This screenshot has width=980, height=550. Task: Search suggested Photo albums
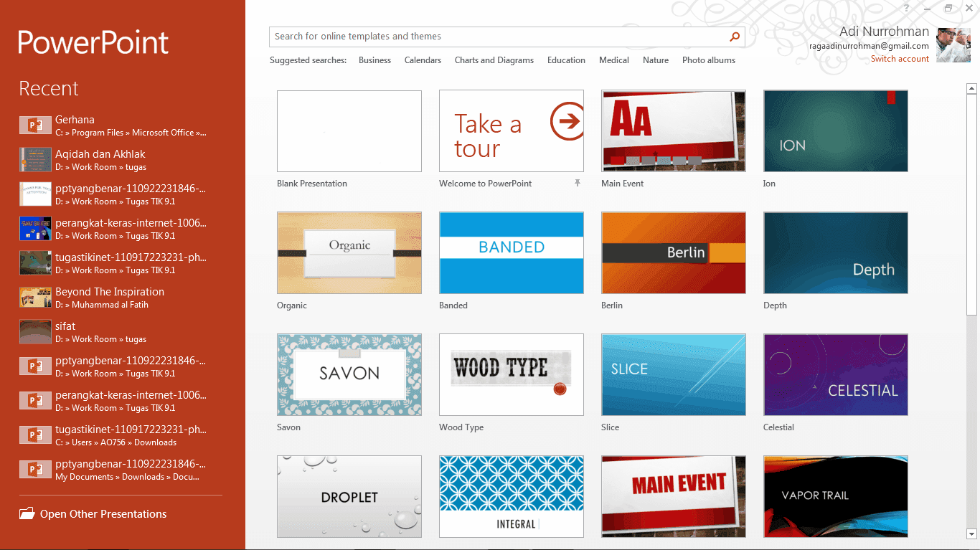tap(709, 60)
